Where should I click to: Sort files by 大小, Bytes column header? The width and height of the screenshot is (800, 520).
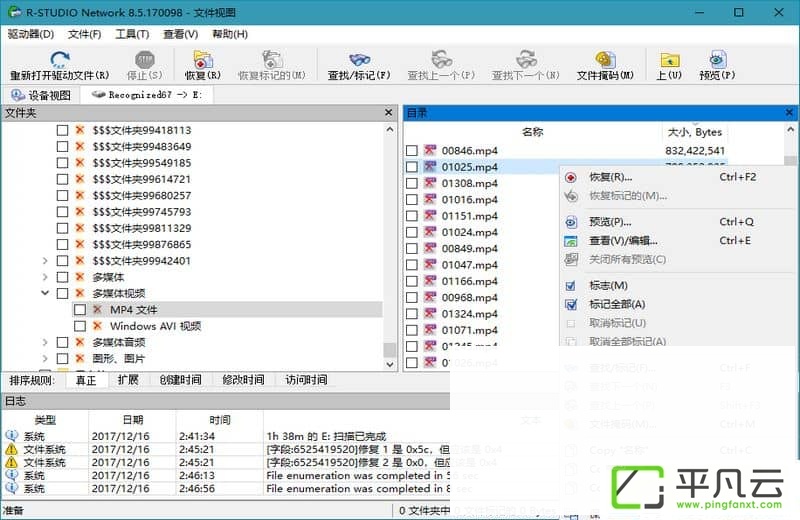point(694,132)
